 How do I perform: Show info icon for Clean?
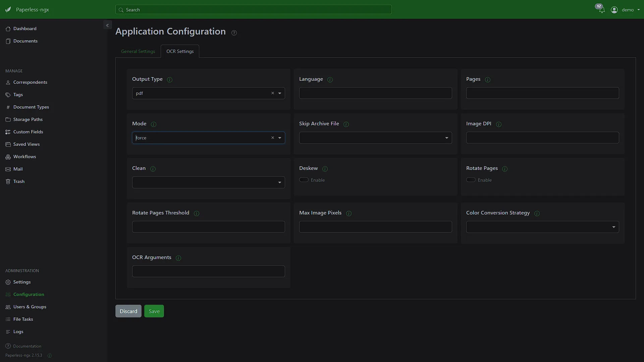pos(153,169)
